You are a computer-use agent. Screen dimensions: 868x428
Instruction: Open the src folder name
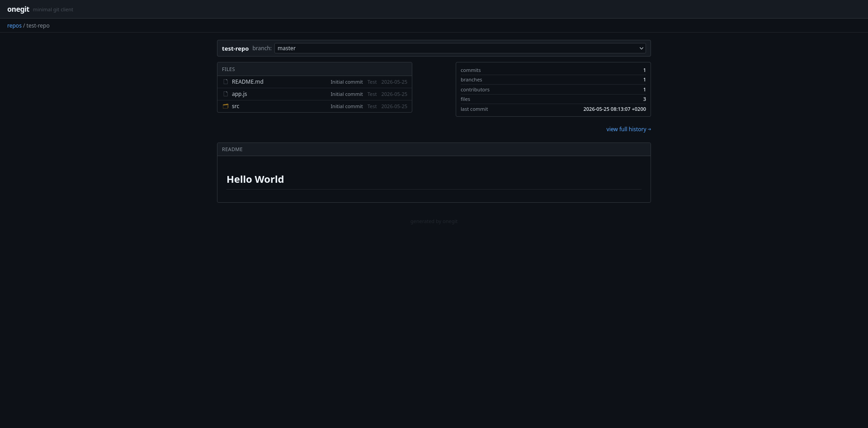coord(236,106)
